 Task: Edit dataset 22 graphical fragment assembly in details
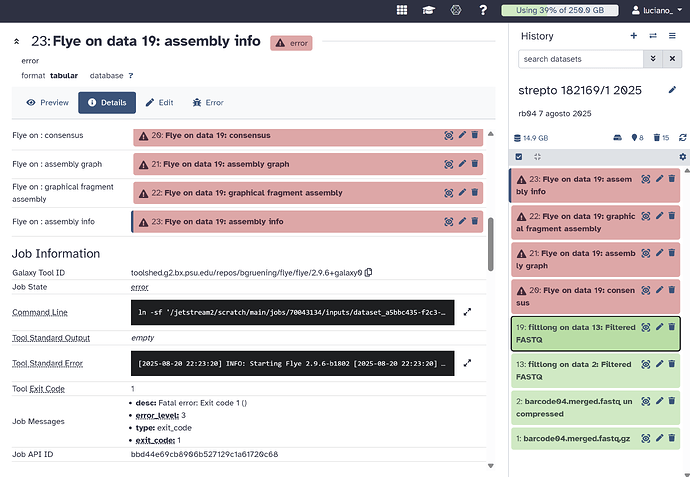(x=462, y=192)
